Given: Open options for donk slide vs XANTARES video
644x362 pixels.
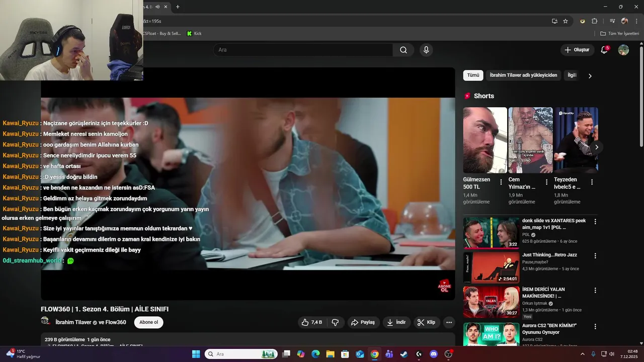Looking at the screenshot, I should click(x=595, y=221).
